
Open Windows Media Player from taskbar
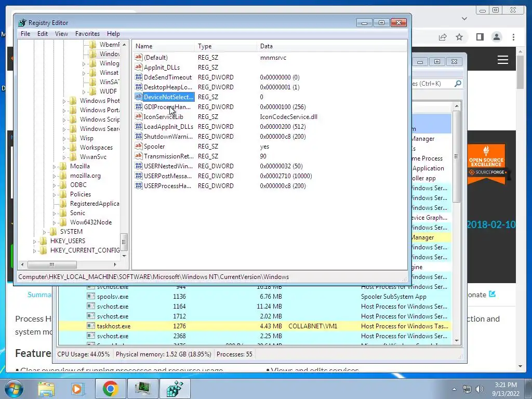[x=77, y=389]
